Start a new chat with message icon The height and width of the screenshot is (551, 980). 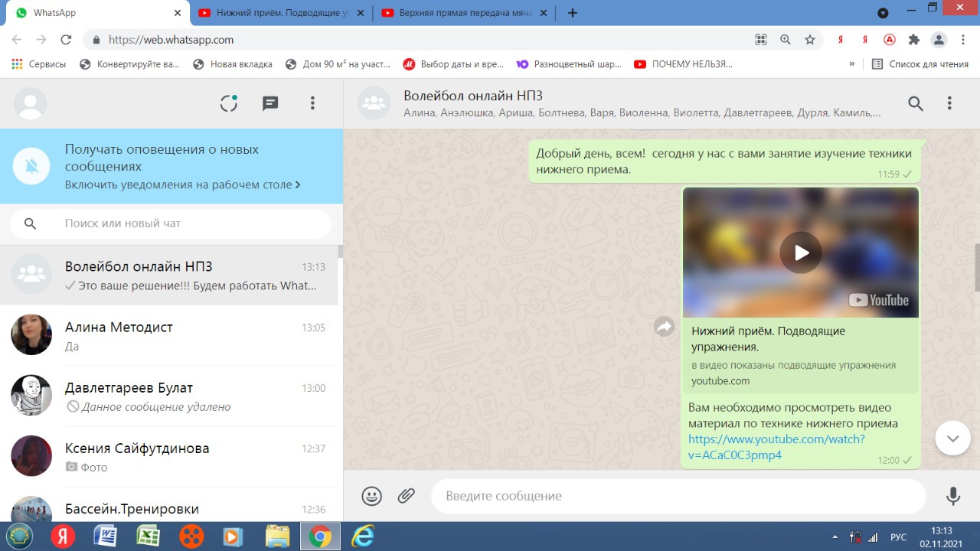point(270,103)
